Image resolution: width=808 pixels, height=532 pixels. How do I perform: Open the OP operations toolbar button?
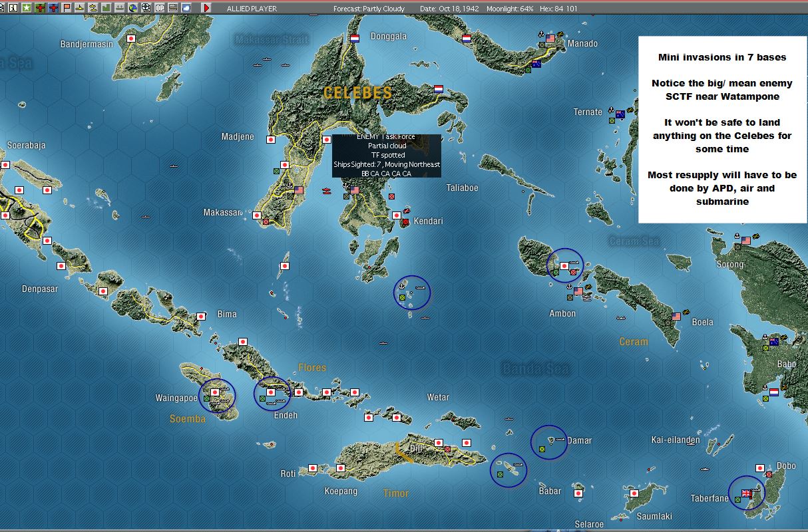tap(160, 7)
